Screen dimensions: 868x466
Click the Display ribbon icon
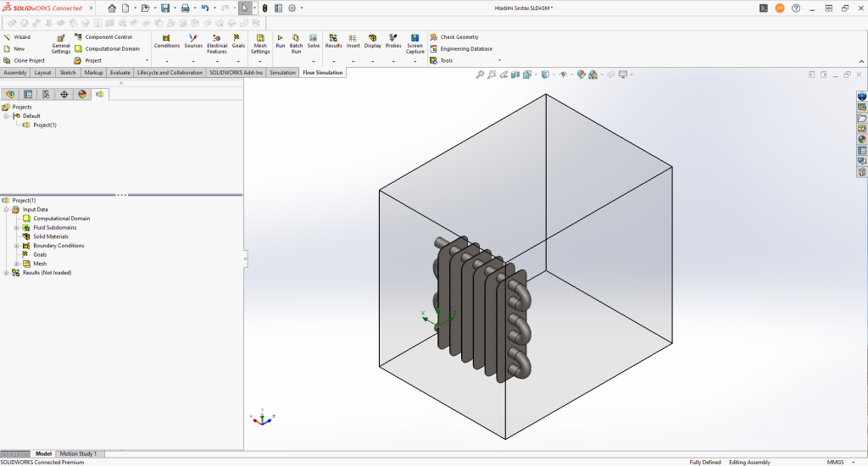tap(373, 42)
